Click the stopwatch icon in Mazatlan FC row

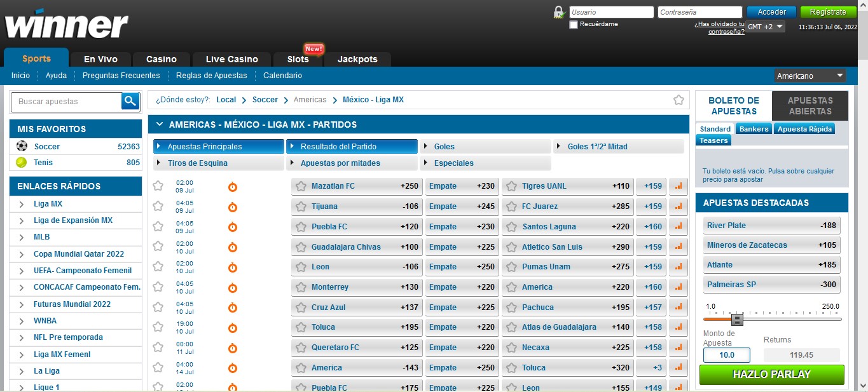[x=233, y=187]
